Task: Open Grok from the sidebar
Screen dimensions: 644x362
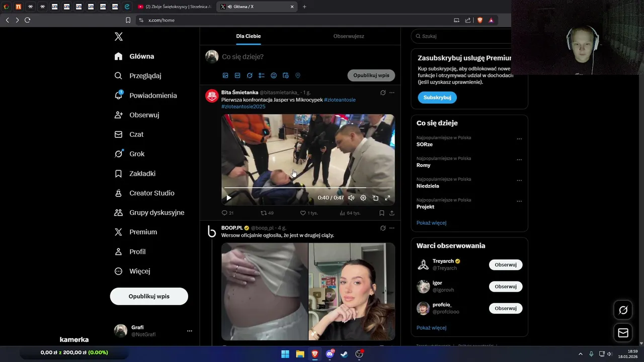Action: click(x=129, y=154)
